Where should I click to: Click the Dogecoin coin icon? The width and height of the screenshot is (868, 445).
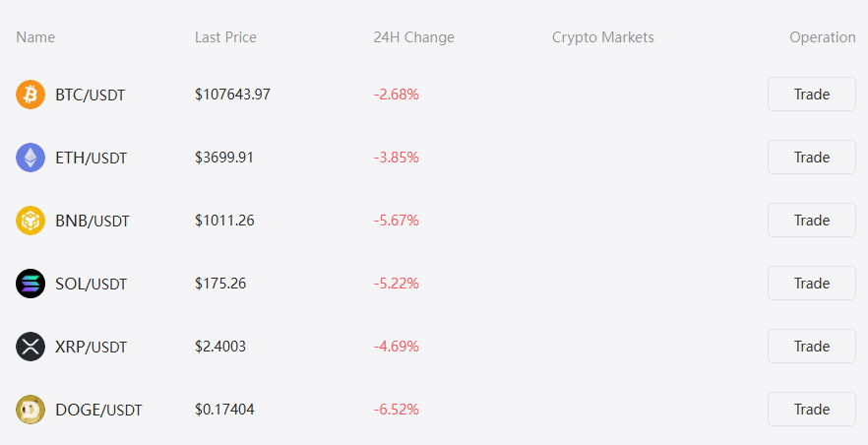pyautogui.click(x=31, y=410)
